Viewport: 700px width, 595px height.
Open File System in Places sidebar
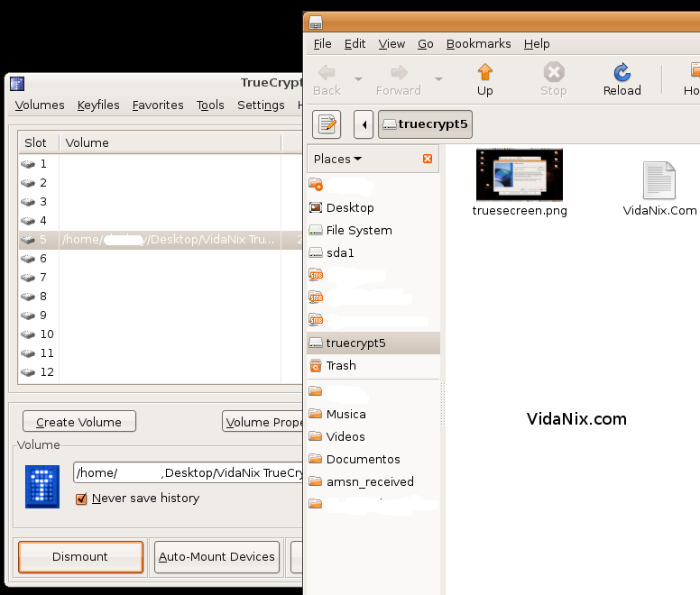pos(373,230)
